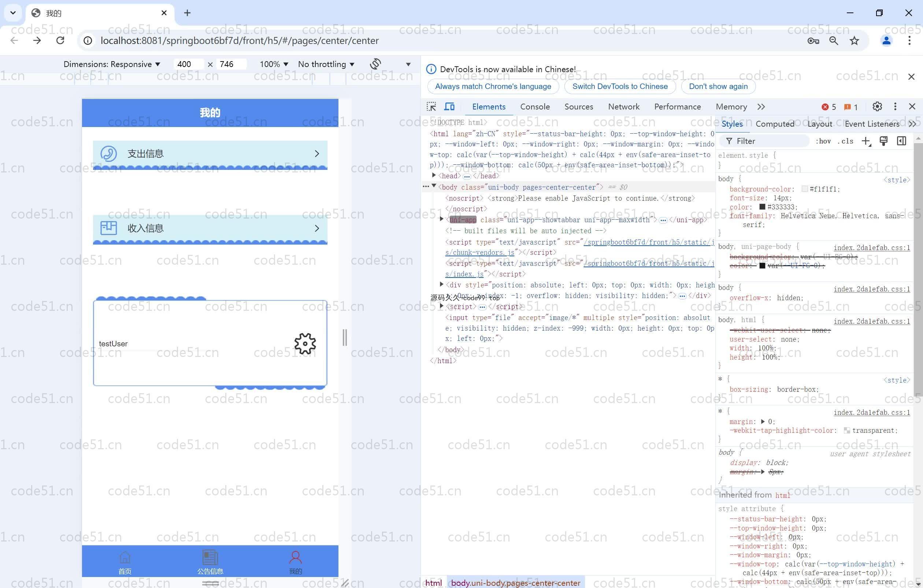Expand the uni-app element node
Screen dimensions: 923x588
pos(441,219)
